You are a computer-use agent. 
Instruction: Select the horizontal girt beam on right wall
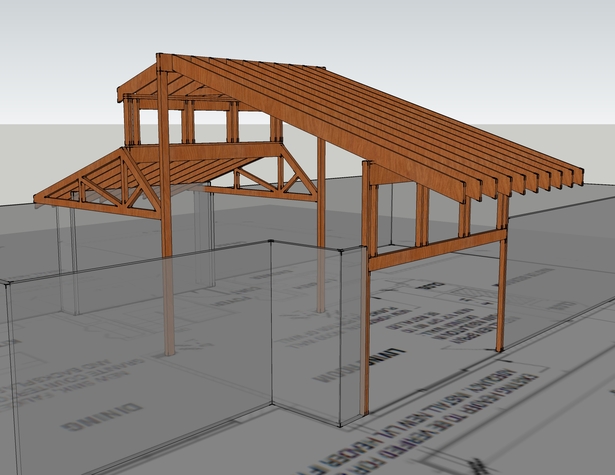(x=438, y=249)
